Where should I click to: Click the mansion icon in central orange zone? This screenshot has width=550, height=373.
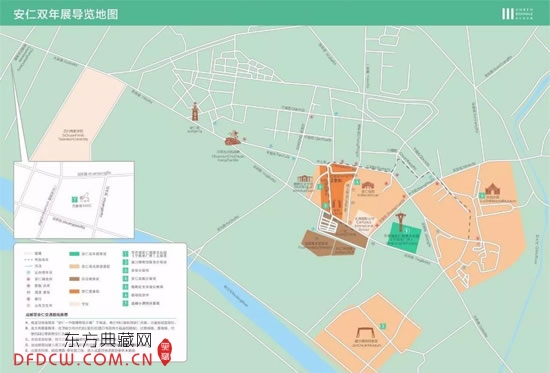coord(368,185)
